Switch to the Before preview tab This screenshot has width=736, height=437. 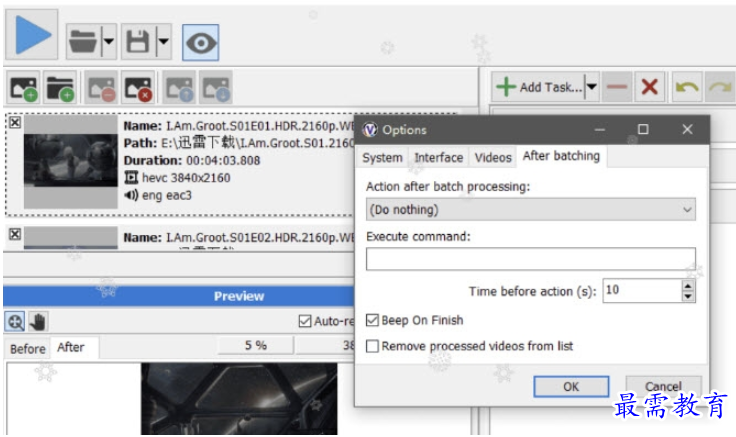tap(28, 349)
